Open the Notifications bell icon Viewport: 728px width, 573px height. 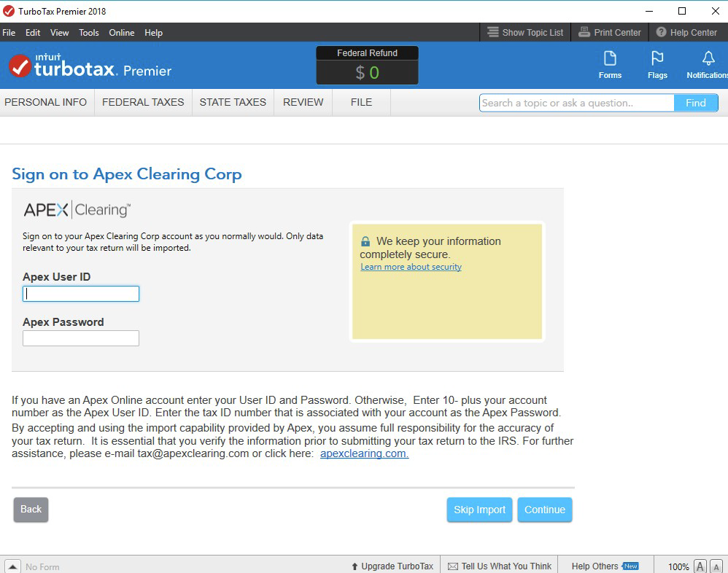708,65
